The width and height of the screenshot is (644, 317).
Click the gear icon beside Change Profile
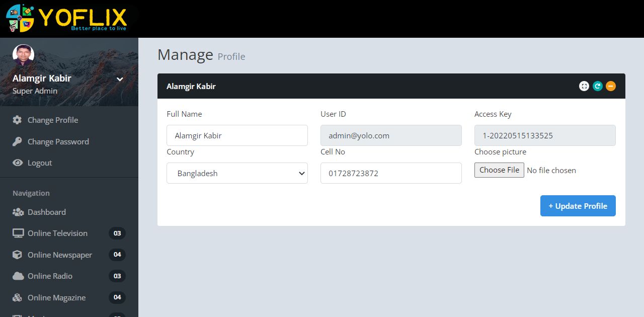point(18,120)
